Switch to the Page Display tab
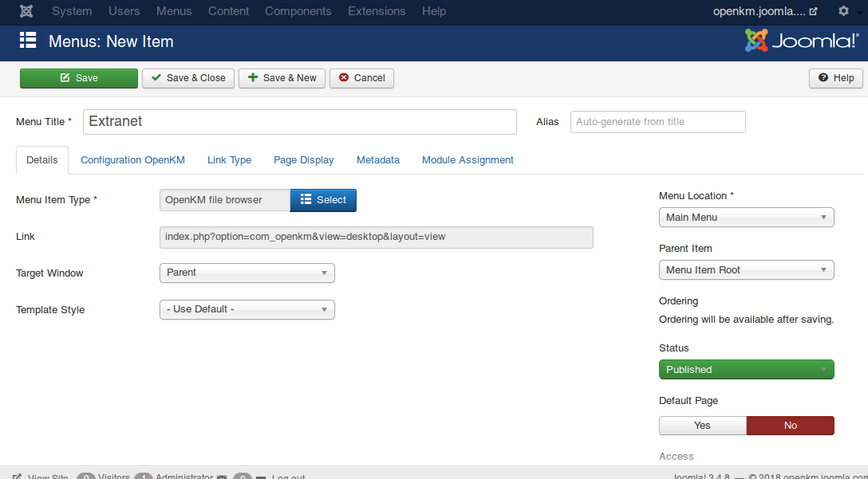Image resolution: width=868 pixels, height=479 pixels. 303,160
